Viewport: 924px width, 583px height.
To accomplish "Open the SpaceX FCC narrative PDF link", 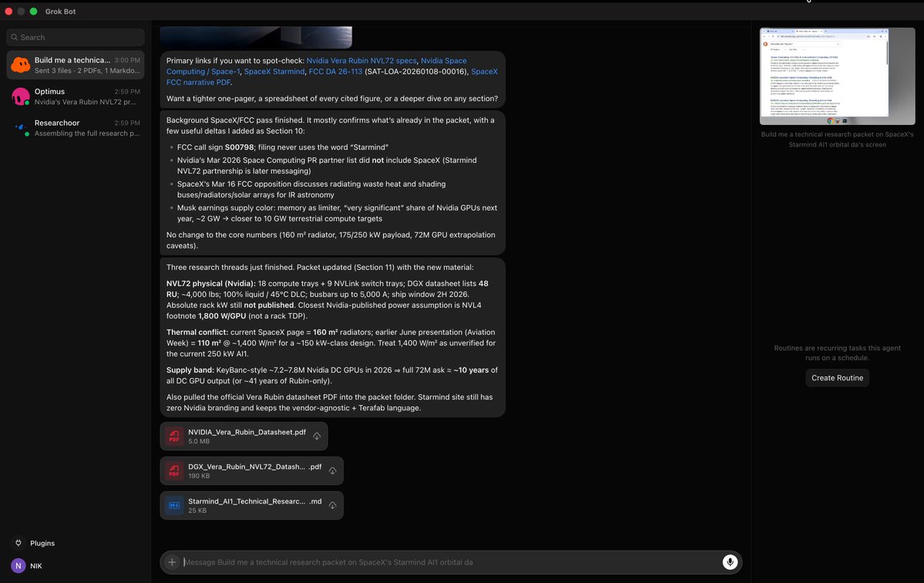I will [332, 76].
